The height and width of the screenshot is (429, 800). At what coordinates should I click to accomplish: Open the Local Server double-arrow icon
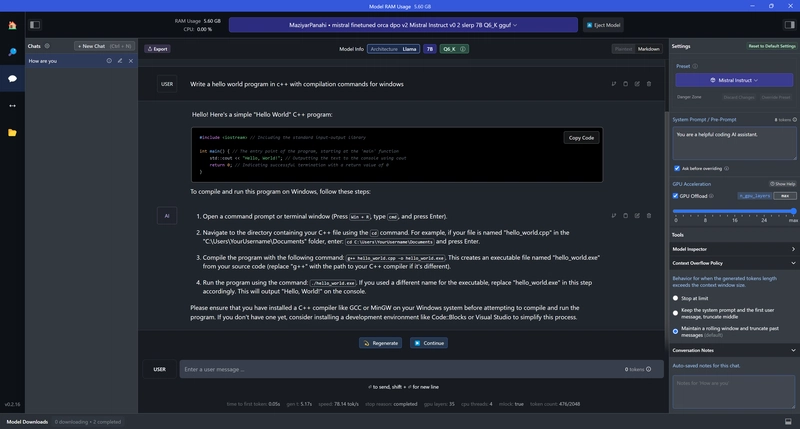pyautogui.click(x=12, y=106)
